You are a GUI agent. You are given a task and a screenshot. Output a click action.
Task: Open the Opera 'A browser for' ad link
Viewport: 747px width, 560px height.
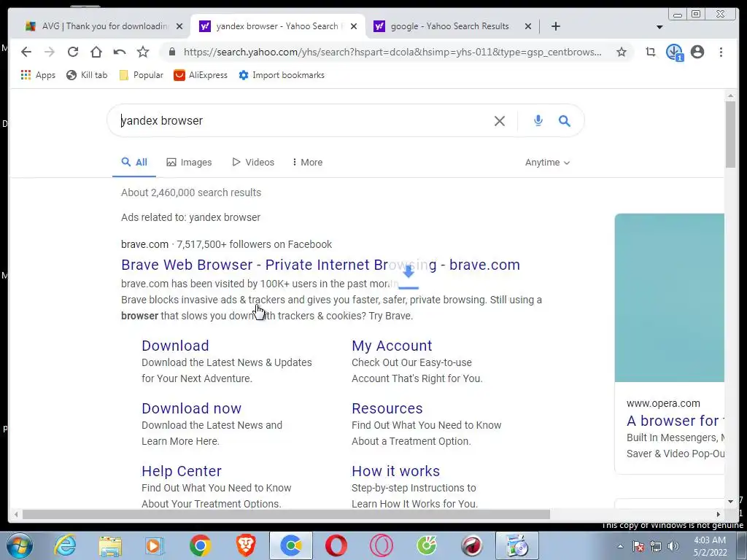pyautogui.click(x=675, y=421)
